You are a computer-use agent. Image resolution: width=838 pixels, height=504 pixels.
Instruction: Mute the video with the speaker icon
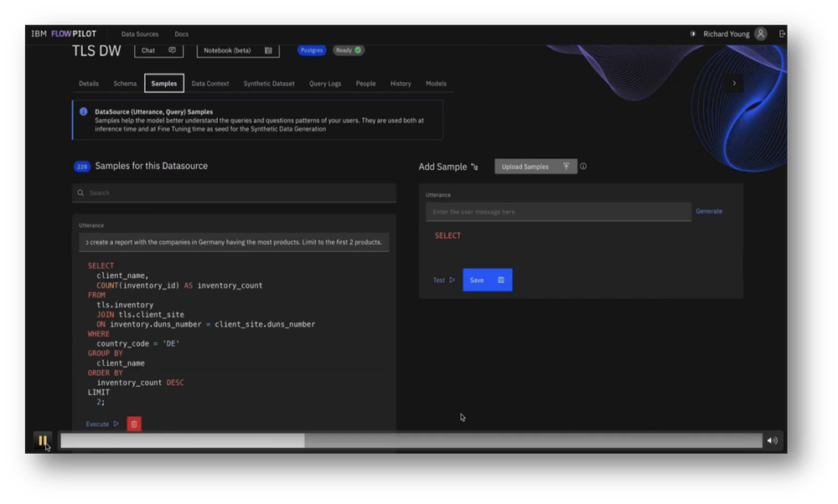pos(773,440)
